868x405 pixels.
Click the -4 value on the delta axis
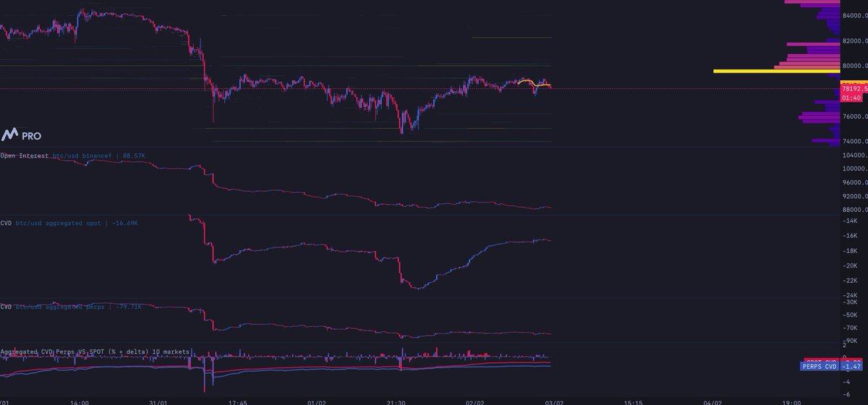[846, 382]
